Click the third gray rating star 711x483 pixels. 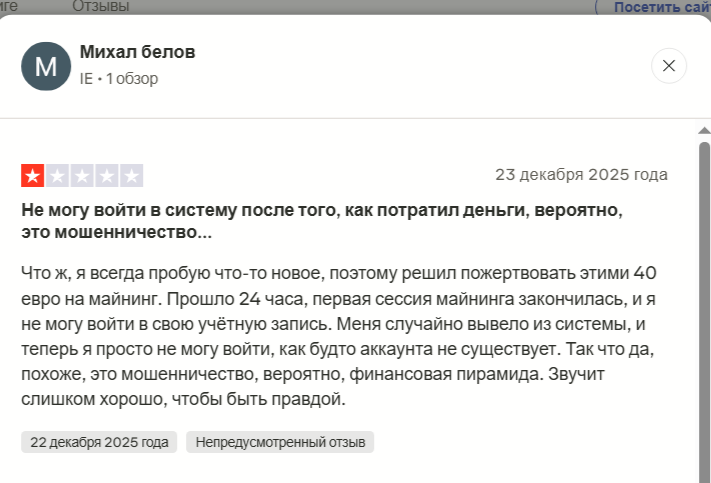tap(82, 176)
